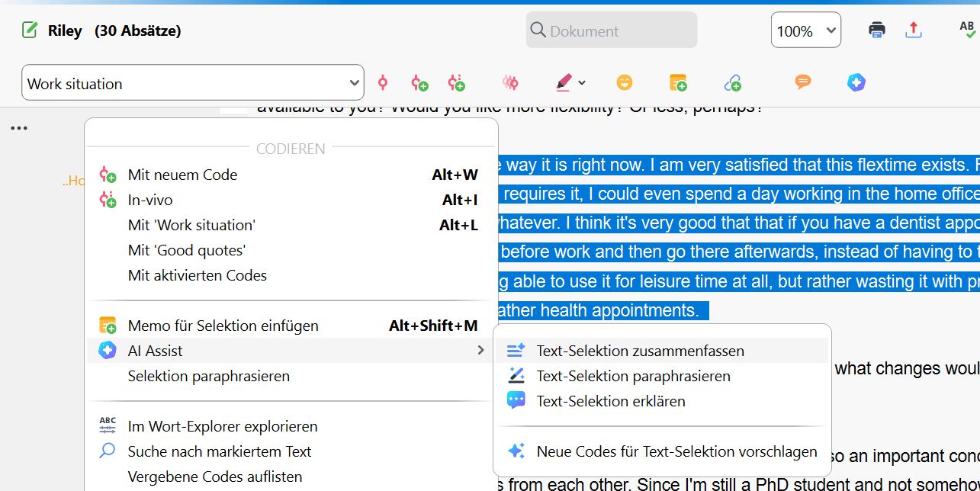Pick the pink highlighter color tool
The image size is (980, 491).
(x=564, y=82)
